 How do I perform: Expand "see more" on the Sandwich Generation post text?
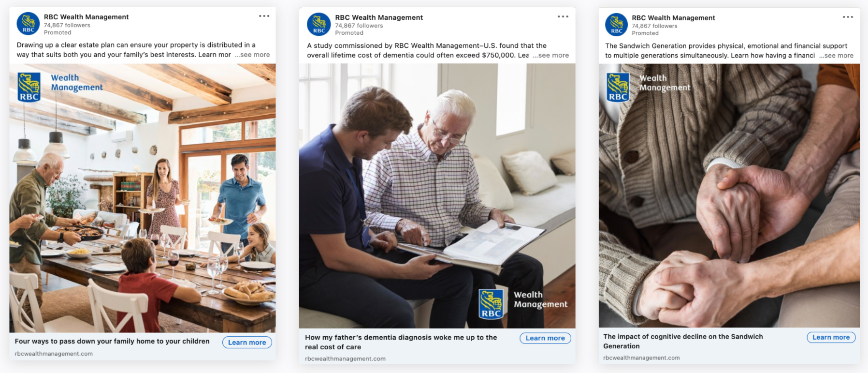[836, 56]
